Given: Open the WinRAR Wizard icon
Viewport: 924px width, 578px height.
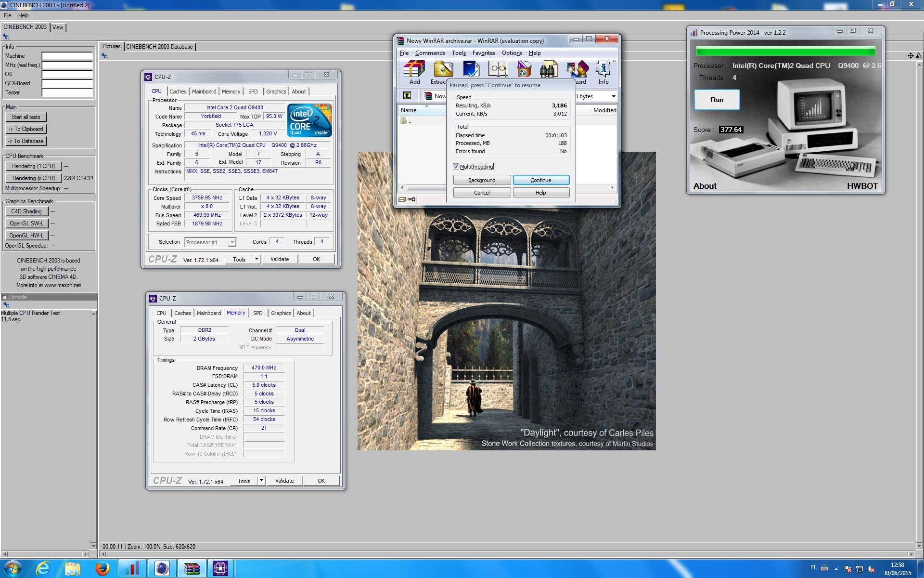Looking at the screenshot, I should click(577, 69).
